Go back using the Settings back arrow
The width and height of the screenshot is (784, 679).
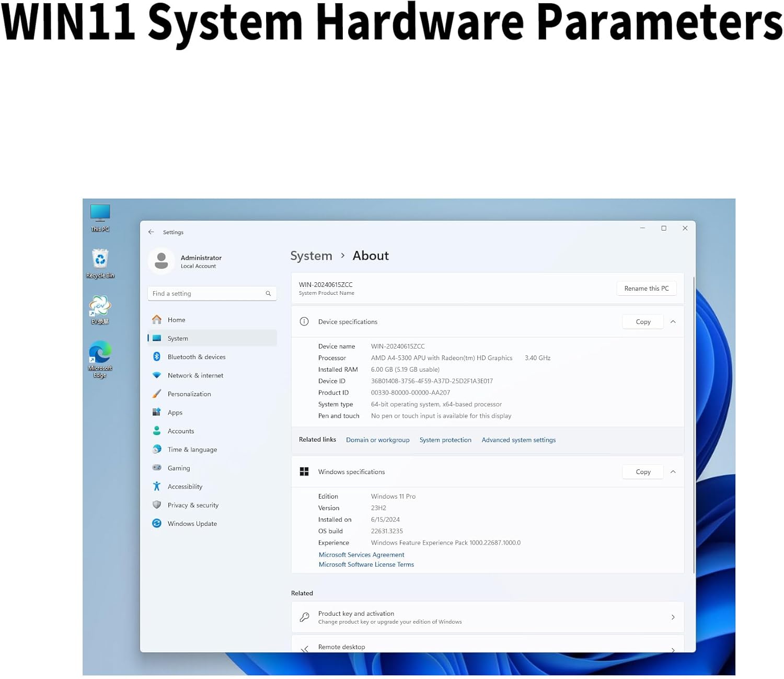point(151,232)
